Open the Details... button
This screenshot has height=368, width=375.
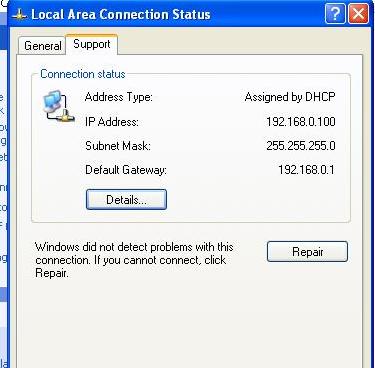pyautogui.click(x=126, y=200)
